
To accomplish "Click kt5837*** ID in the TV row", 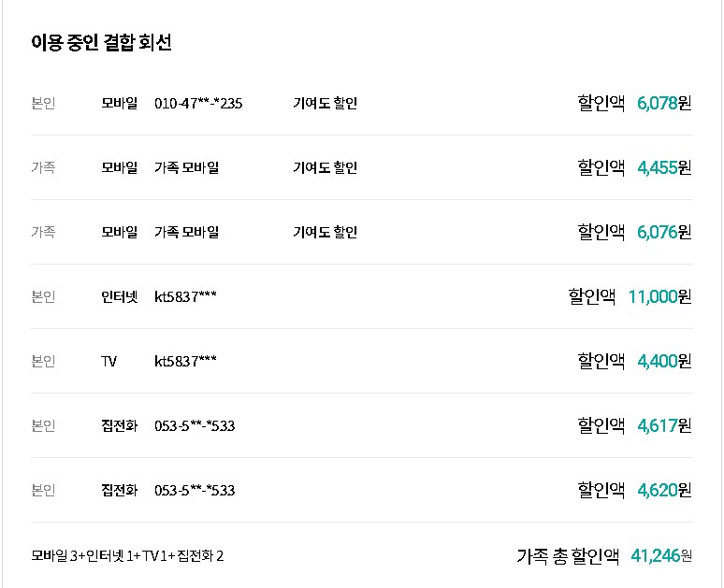I will [185, 362].
